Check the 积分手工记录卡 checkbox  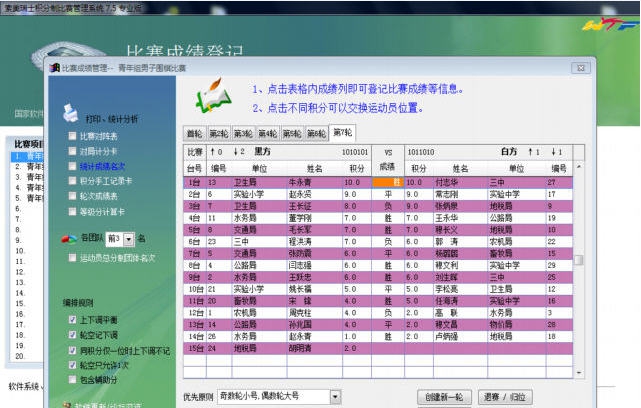click(x=72, y=181)
